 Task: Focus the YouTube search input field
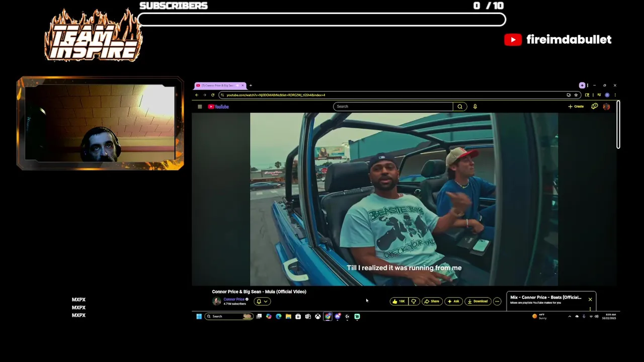coord(393,107)
